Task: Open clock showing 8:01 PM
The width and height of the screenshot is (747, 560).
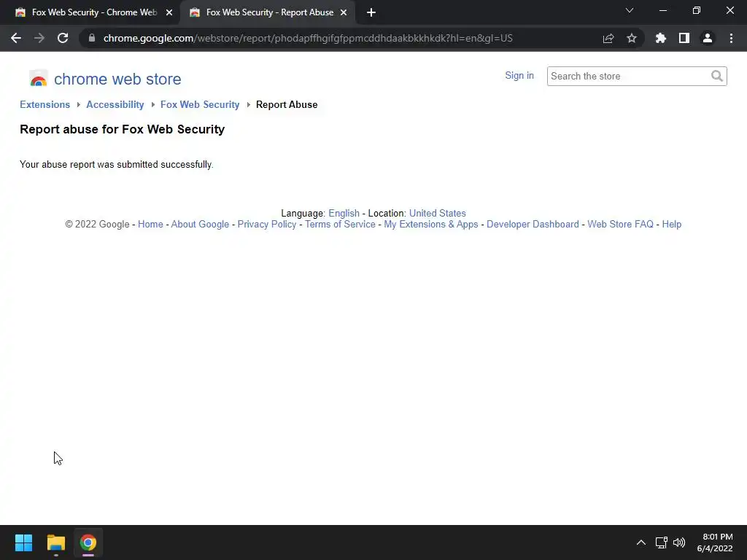Action: point(715,542)
